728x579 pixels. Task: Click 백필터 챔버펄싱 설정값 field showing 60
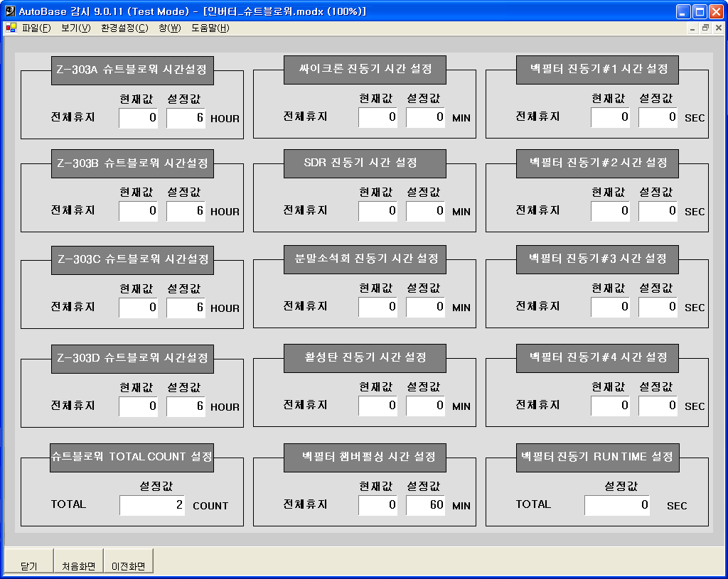tap(424, 505)
